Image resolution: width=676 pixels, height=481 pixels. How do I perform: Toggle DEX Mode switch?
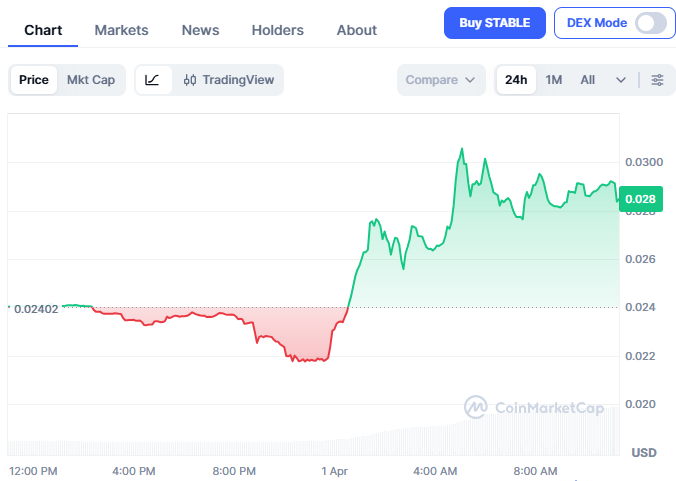650,23
